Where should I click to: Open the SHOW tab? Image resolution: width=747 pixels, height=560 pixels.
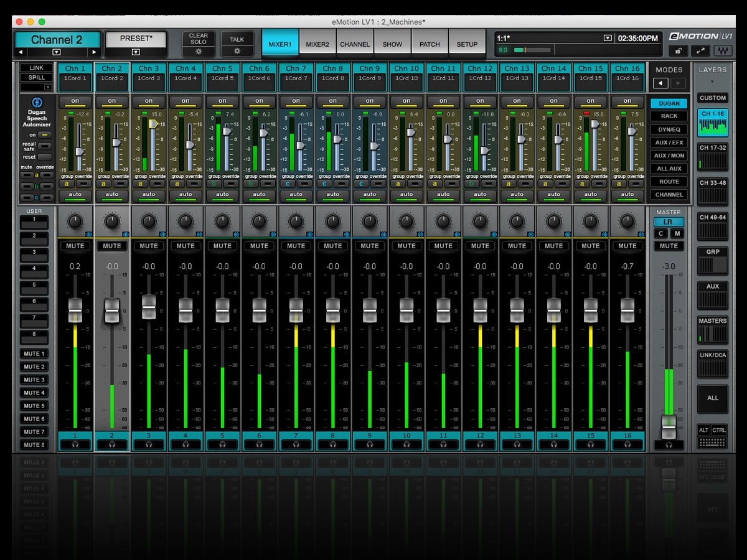coord(392,44)
